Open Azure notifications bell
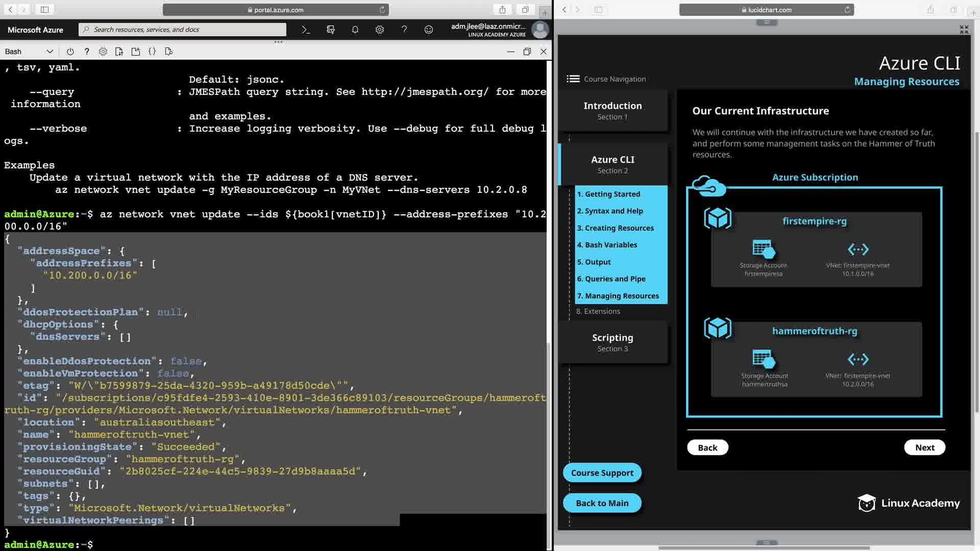The height and width of the screenshot is (551, 980). 355,30
